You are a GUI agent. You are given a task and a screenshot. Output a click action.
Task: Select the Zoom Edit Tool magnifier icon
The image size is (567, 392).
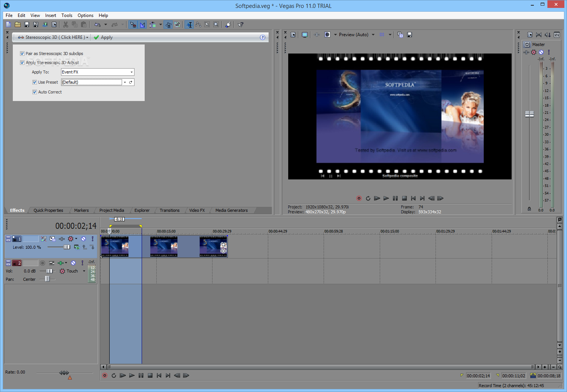pos(216,24)
